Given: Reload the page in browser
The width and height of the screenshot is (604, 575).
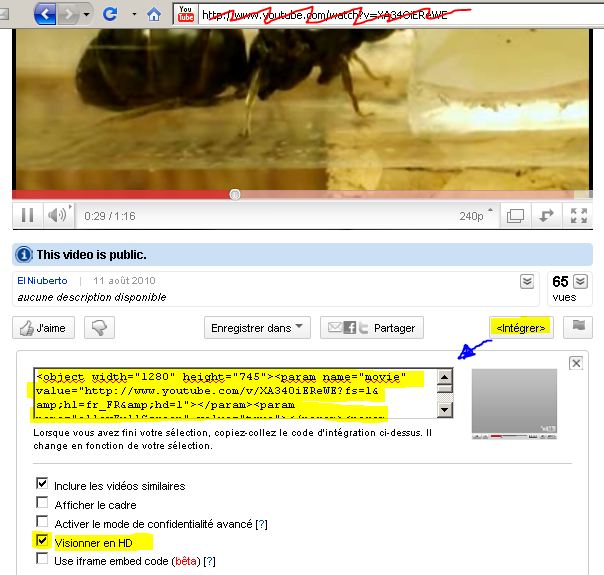Looking at the screenshot, I should 111,15.
